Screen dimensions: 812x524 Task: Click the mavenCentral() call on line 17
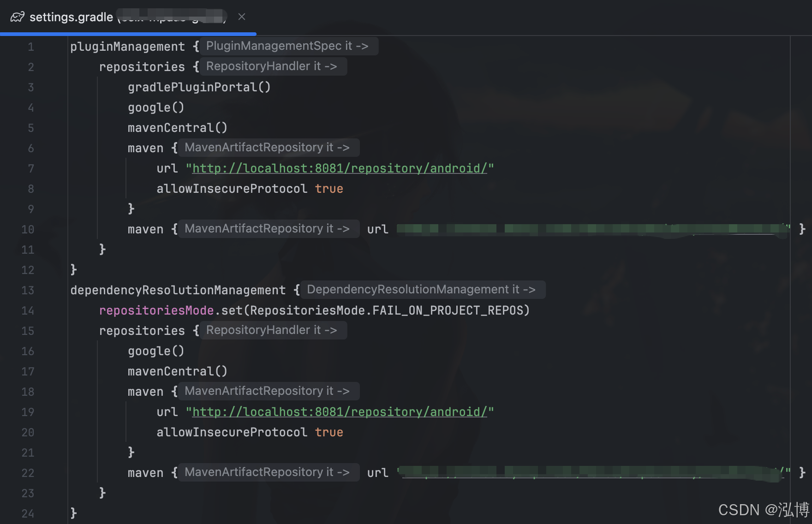tap(177, 371)
